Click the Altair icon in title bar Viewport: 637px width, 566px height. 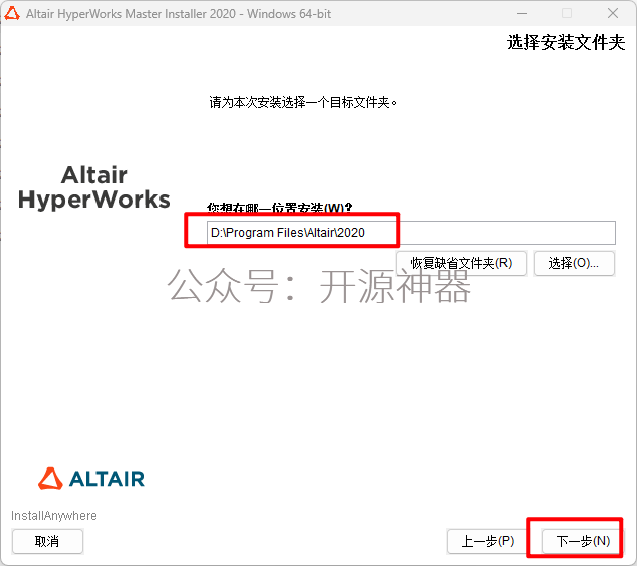(12, 13)
